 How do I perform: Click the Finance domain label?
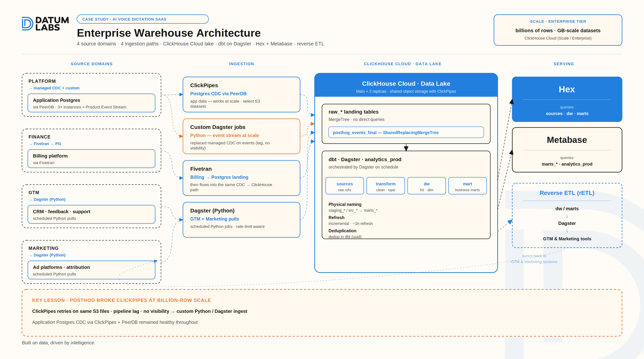(x=40, y=137)
